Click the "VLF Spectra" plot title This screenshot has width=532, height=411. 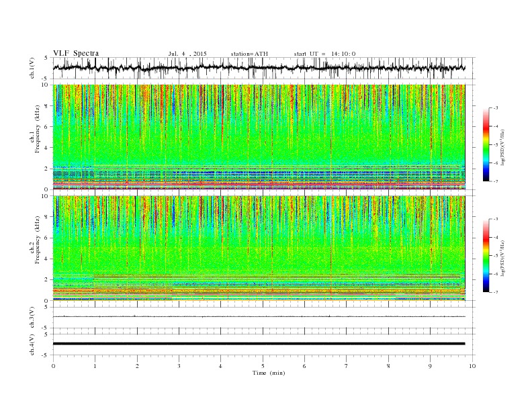click(76, 53)
